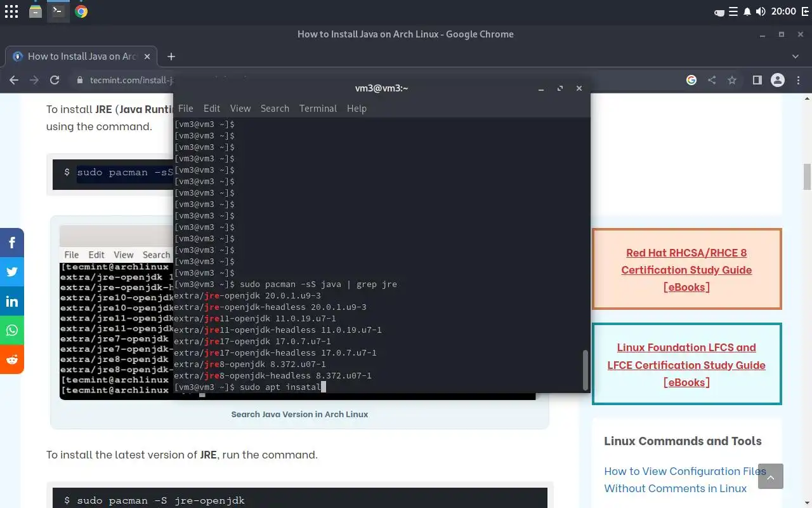812x508 pixels.
Task: Share the article on WhatsApp
Action: [x=12, y=330]
